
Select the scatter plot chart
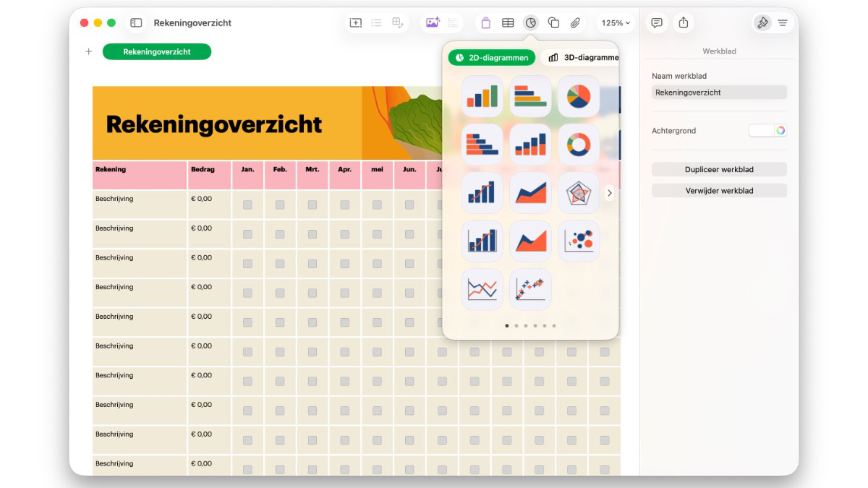click(530, 289)
